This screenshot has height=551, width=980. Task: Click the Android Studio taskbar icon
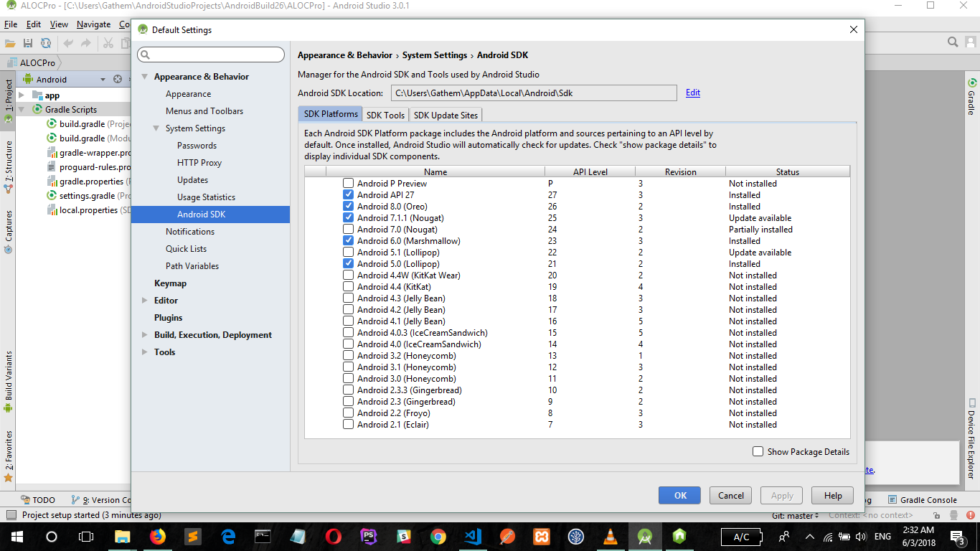tap(644, 536)
